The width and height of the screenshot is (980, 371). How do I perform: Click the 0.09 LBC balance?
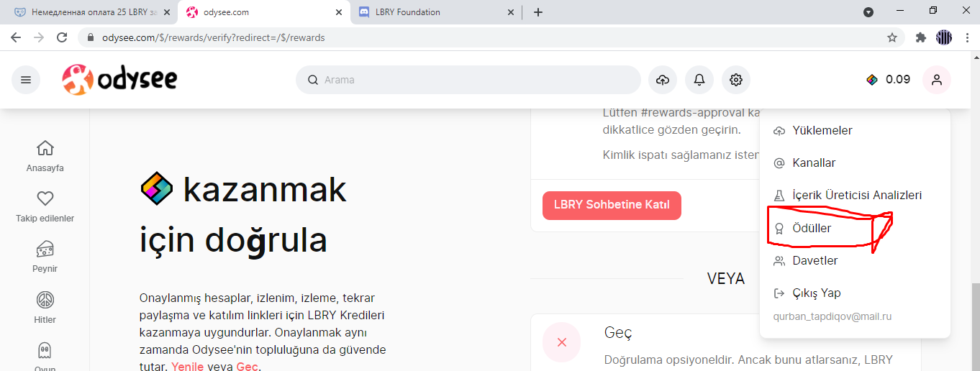[889, 80]
